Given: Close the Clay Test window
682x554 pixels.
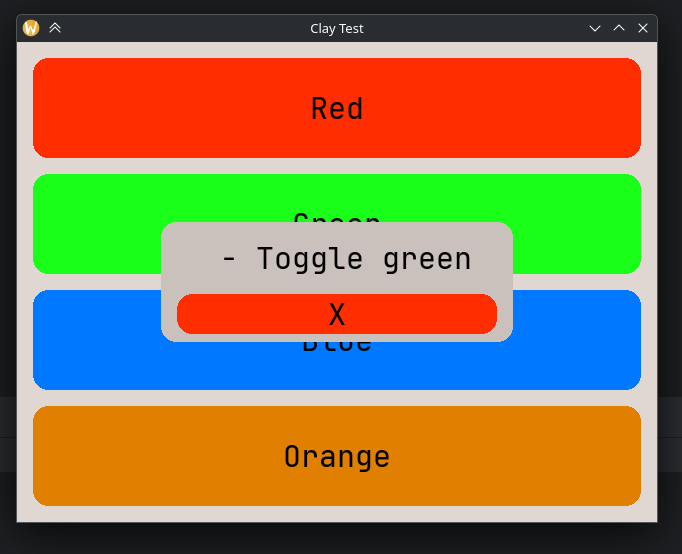Looking at the screenshot, I should coord(643,28).
